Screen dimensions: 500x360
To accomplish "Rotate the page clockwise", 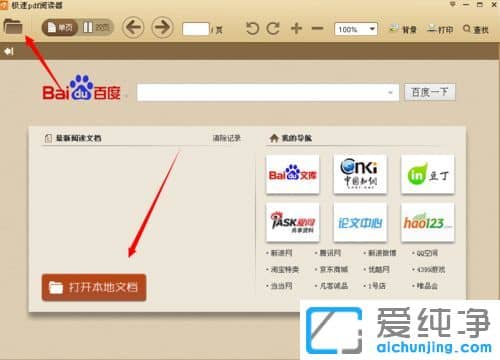I will [273, 29].
